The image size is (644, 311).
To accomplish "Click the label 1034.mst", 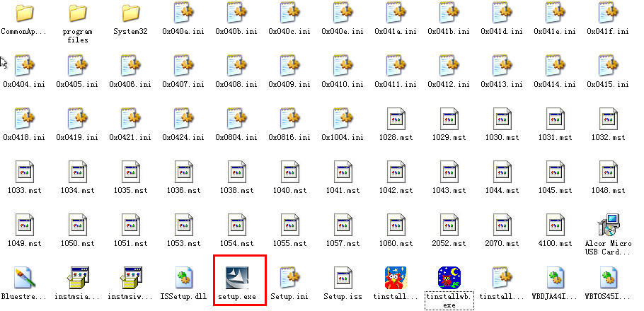I will click(77, 190).
